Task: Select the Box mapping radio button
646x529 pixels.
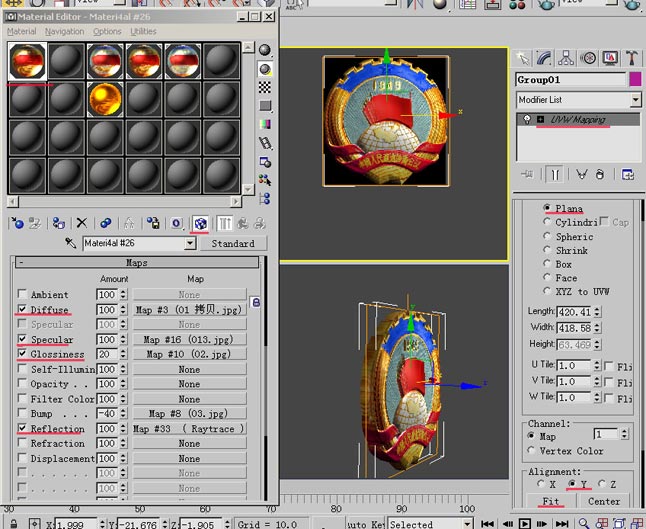Action: 547,264
